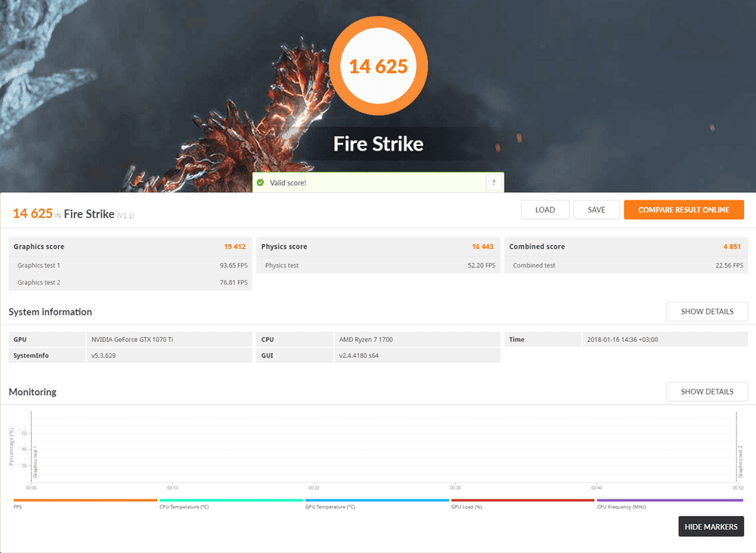
Task: Toggle the green CPU Temperature legend bar
Action: coord(231,500)
